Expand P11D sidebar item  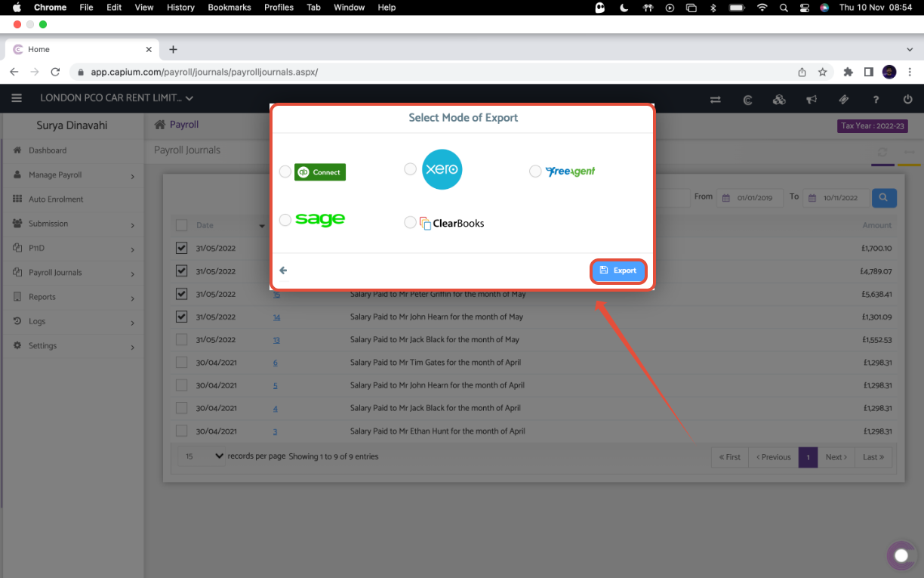pyautogui.click(x=72, y=248)
